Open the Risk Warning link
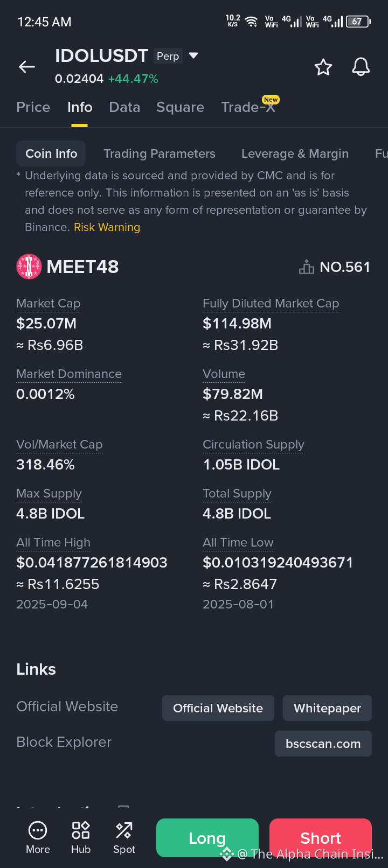The height and width of the screenshot is (868, 388). pos(107,227)
